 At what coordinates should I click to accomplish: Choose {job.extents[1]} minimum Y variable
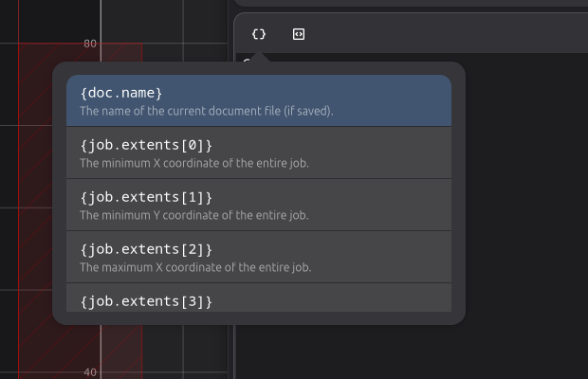(x=259, y=205)
